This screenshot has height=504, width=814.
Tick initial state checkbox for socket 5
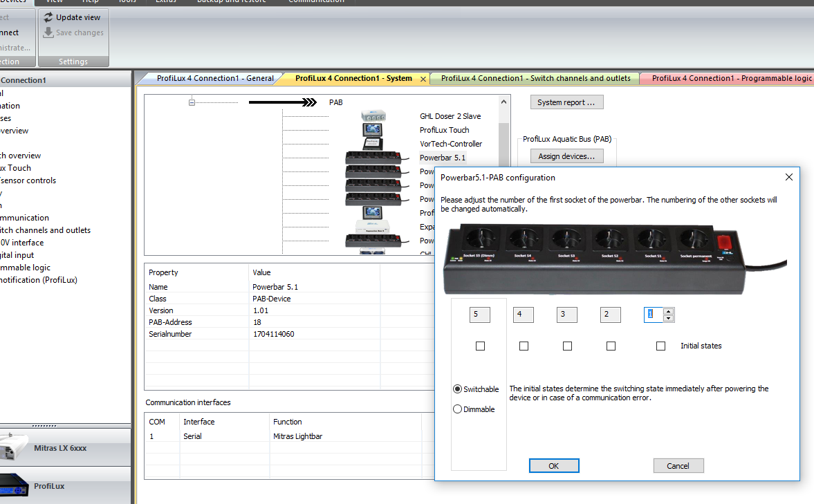coord(480,346)
